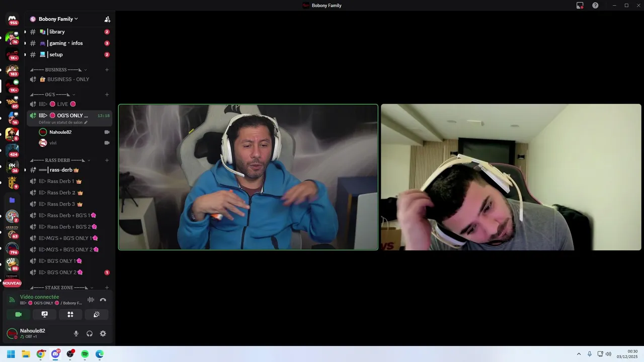Open user settings gear icon
Viewport: 644px width, 362px height.
coord(103,333)
